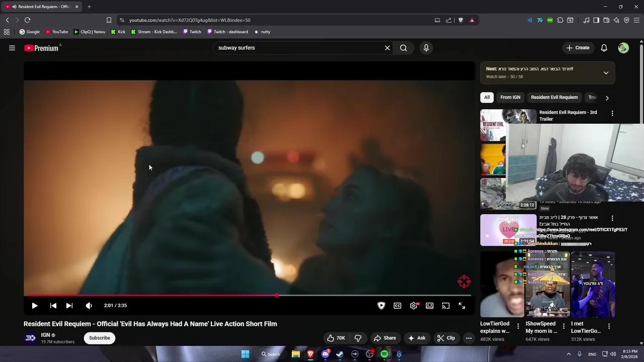Open YouTube notifications bell

(604, 48)
